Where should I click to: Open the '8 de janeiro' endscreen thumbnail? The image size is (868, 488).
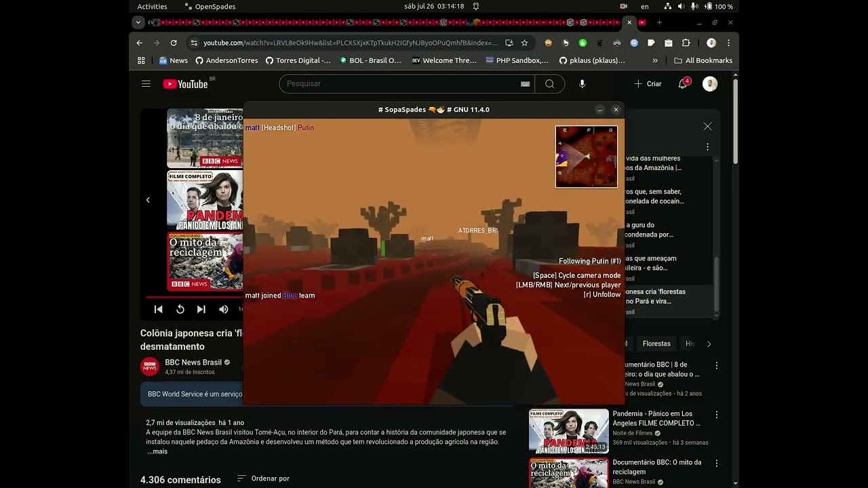(x=205, y=138)
